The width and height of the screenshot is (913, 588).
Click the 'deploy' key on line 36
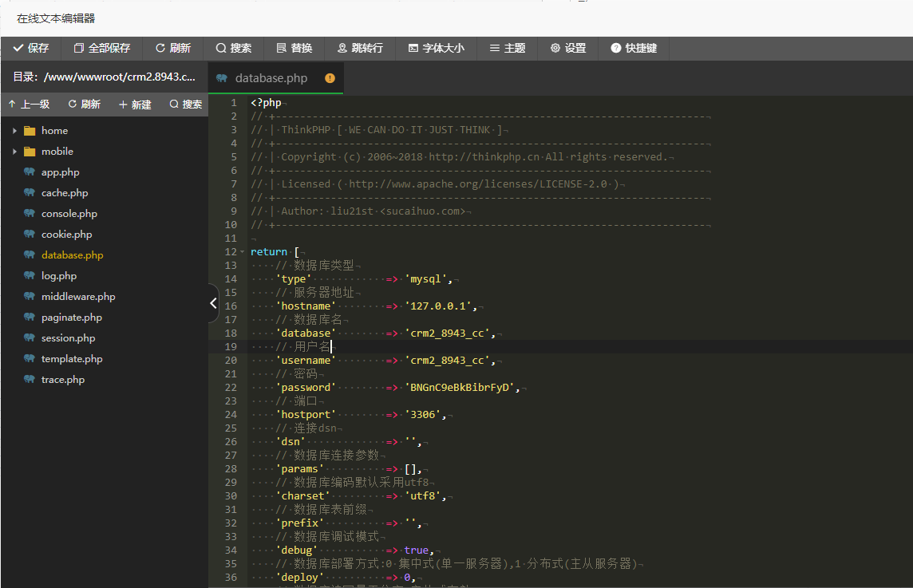point(300,578)
